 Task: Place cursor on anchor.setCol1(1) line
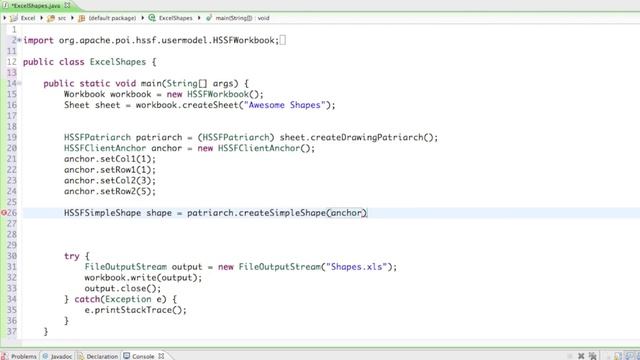pos(110,159)
